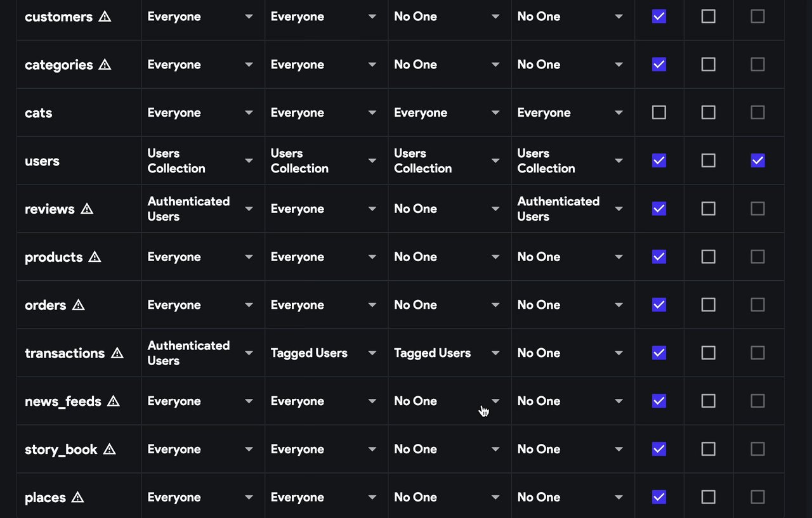Click the warning icon next to products
Image resolution: width=812 pixels, height=518 pixels.
(x=95, y=257)
